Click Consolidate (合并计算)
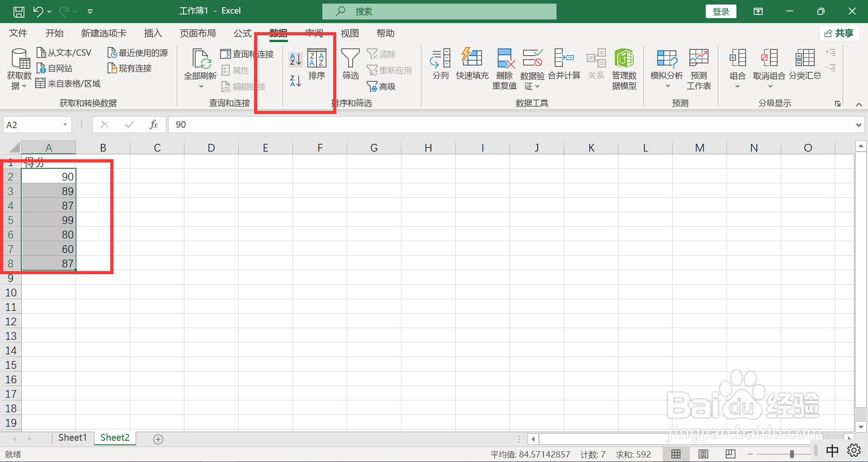The image size is (868, 462). tap(564, 65)
